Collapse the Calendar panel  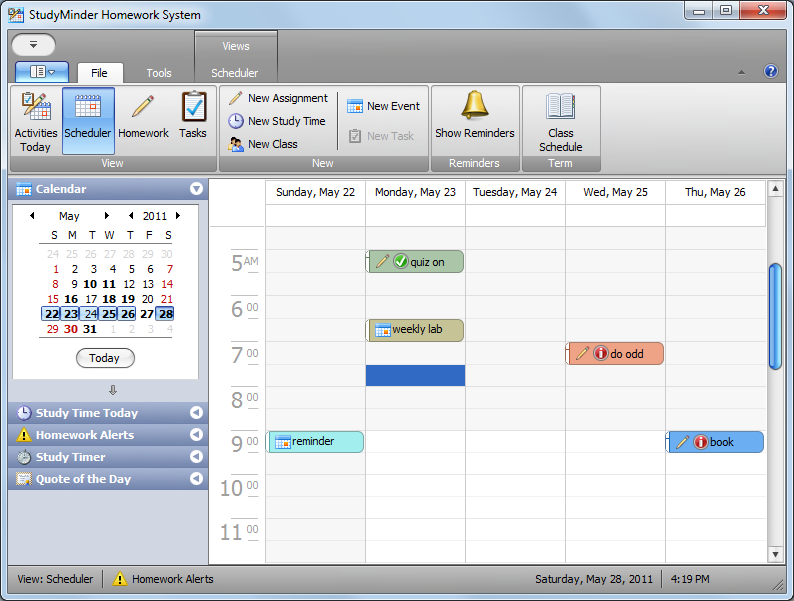(x=196, y=189)
